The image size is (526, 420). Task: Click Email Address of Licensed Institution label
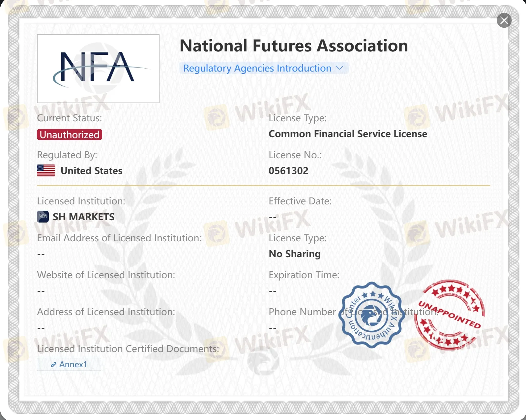[x=119, y=238]
